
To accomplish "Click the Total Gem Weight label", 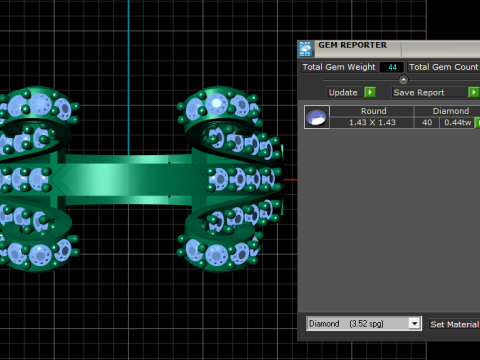I will [339, 67].
